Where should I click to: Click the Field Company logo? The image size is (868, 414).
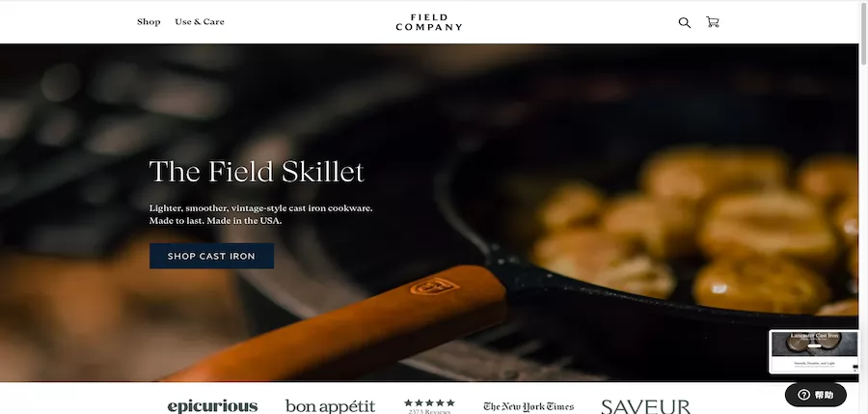(429, 22)
